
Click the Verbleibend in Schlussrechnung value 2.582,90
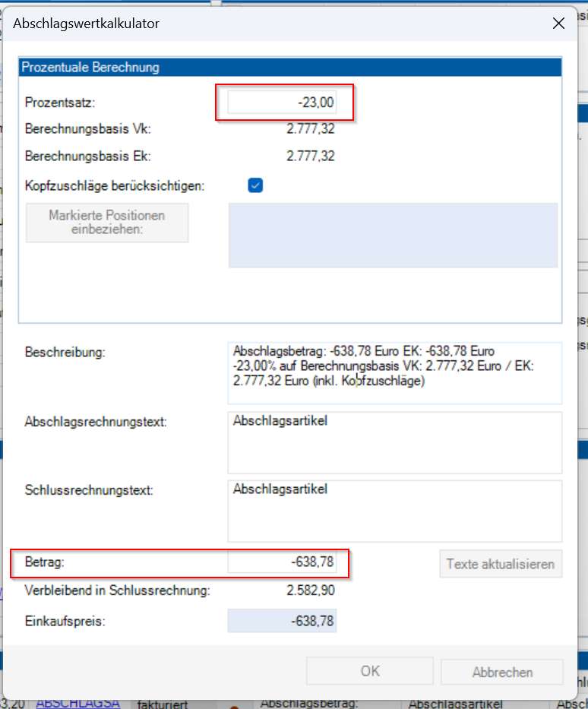click(310, 590)
